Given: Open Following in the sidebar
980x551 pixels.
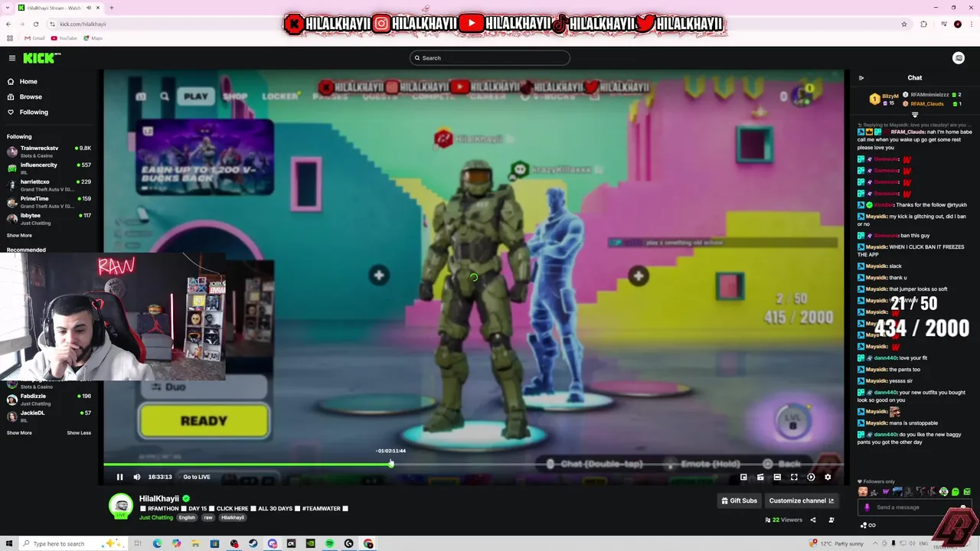Looking at the screenshot, I should click(x=34, y=112).
